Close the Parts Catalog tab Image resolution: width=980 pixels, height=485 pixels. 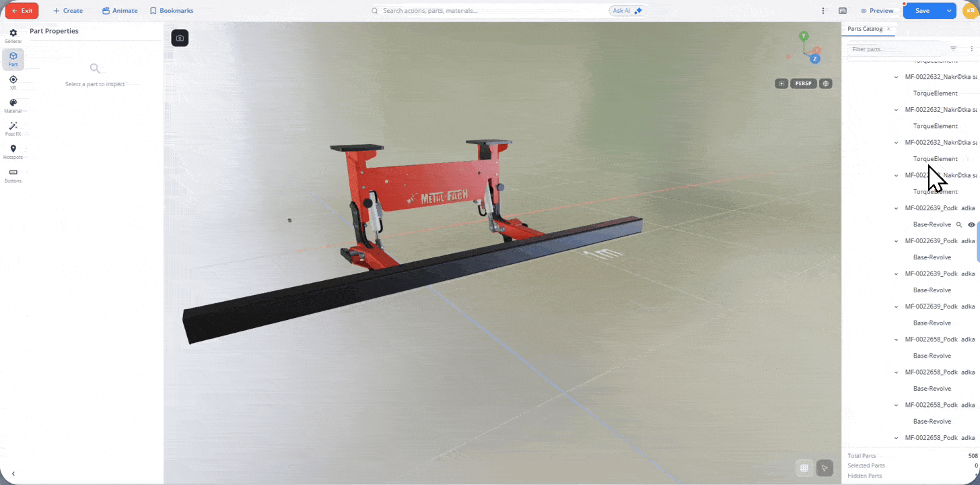(888, 29)
